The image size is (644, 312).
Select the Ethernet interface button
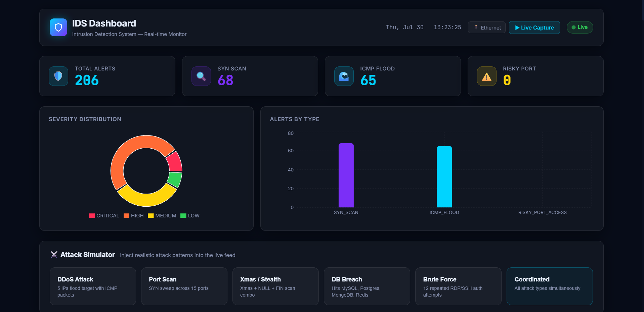coord(487,28)
